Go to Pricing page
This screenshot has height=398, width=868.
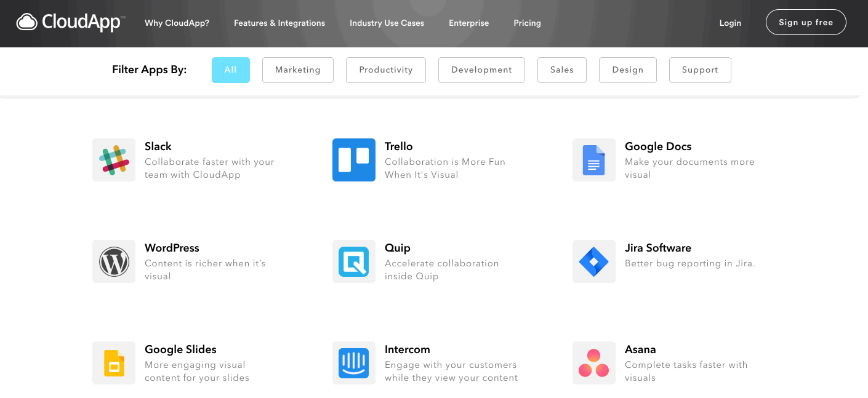(527, 23)
